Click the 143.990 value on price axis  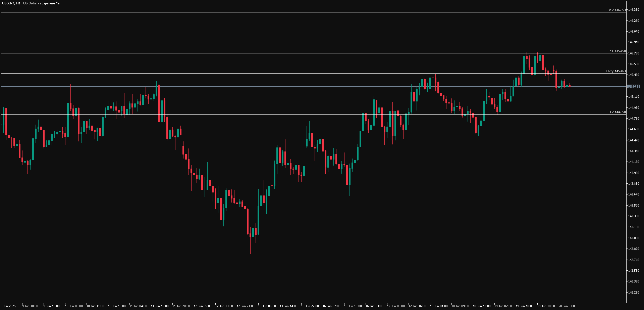point(633,173)
